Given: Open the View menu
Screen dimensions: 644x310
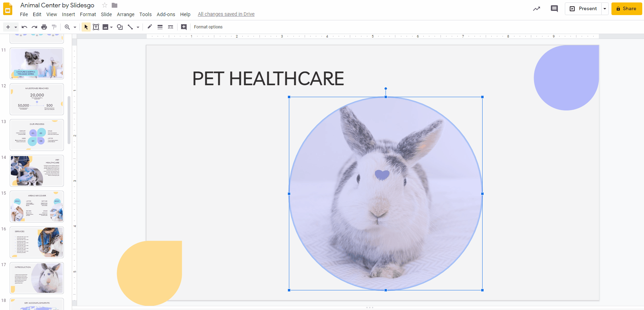Looking at the screenshot, I should coord(51,14).
